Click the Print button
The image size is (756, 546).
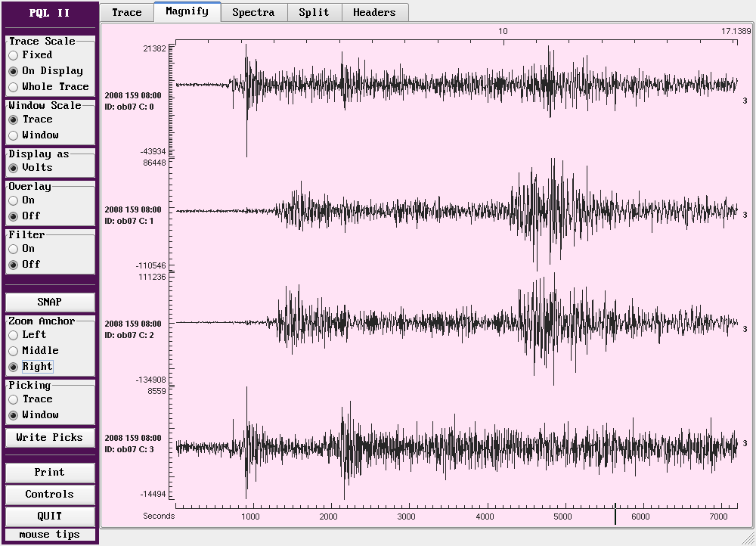[50, 473]
